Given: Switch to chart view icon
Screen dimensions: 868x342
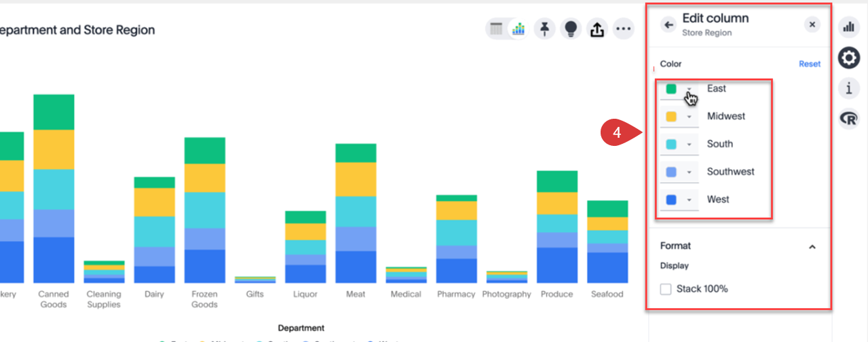Looking at the screenshot, I should [518, 28].
